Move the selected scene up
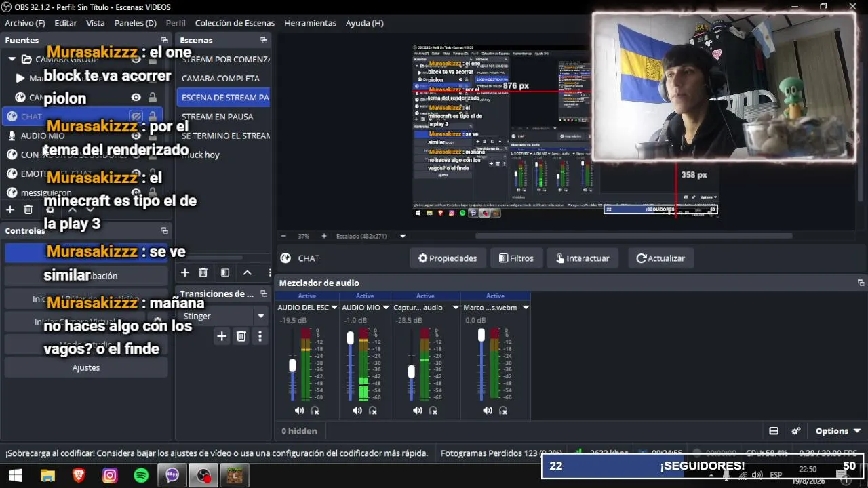 tap(248, 272)
